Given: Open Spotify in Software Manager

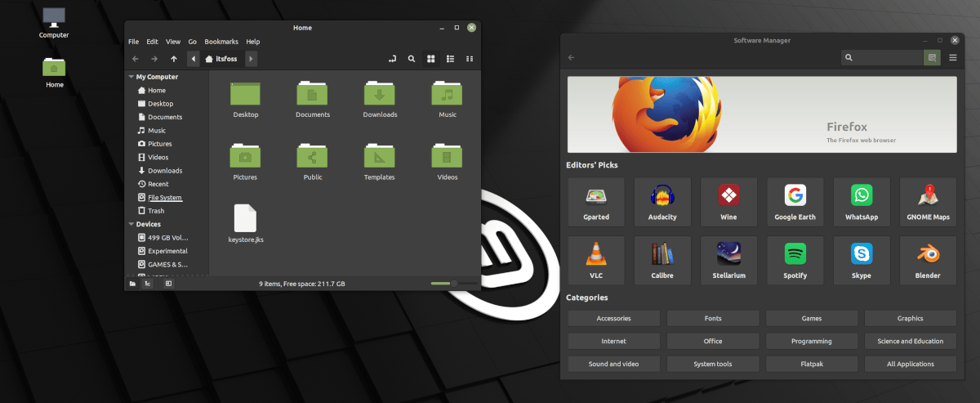Looking at the screenshot, I should click(x=795, y=261).
